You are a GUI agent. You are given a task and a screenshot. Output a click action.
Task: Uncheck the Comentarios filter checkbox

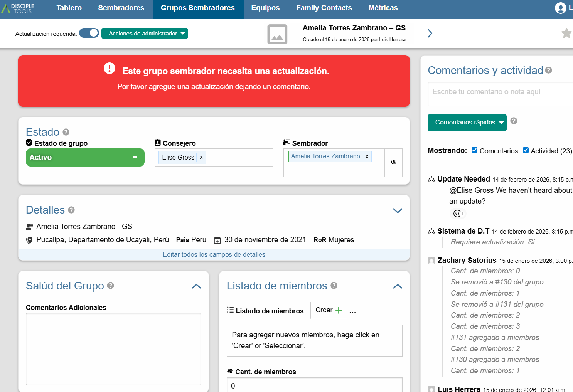pyautogui.click(x=475, y=150)
